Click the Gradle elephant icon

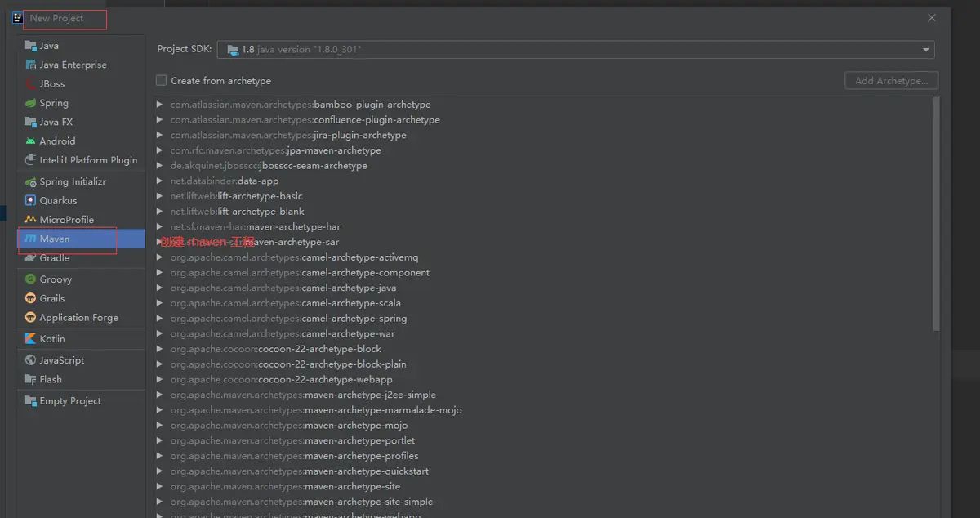pyautogui.click(x=31, y=258)
